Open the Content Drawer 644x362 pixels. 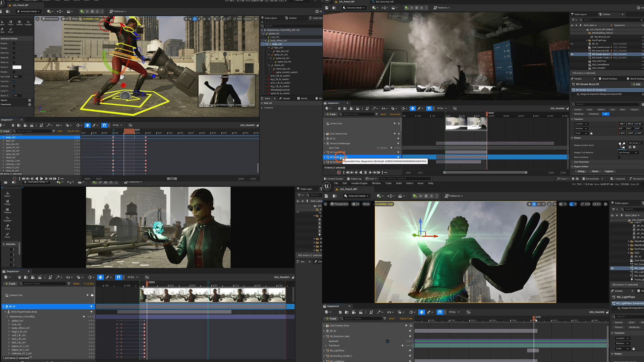pos(333,179)
